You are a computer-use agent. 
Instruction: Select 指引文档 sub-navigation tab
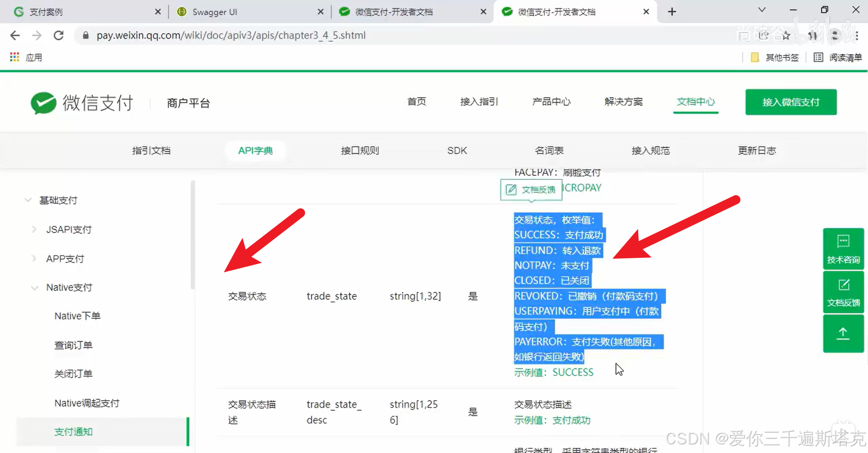point(151,151)
